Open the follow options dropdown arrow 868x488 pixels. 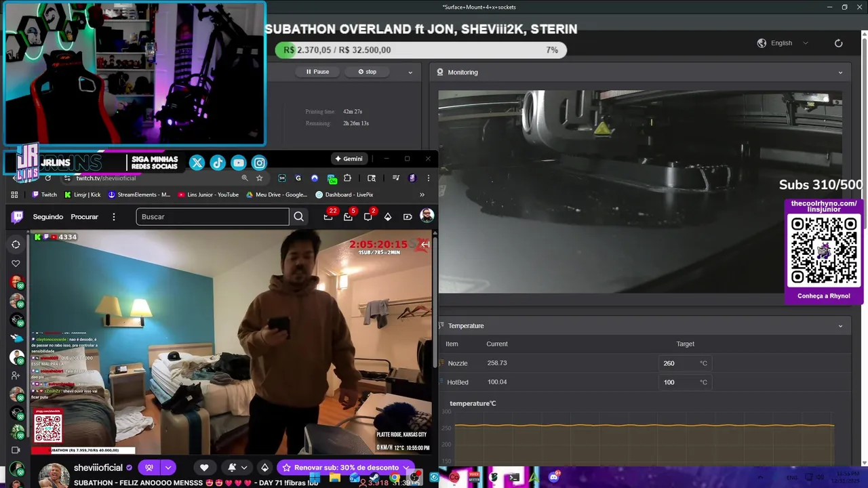pos(167,468)
